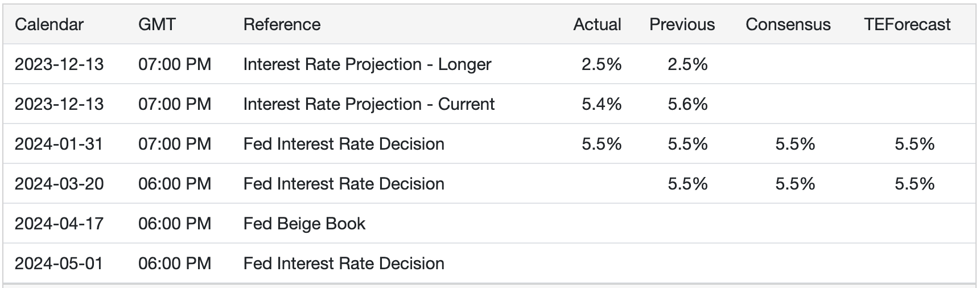Click the 2.5% Actual value for Longer projection
Image resolution: width=980 pixels, height=288 pixels.
(601, 64)
